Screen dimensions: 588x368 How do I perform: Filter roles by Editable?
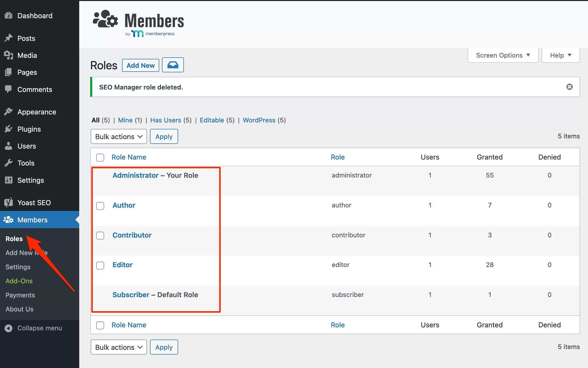(212, 120)
